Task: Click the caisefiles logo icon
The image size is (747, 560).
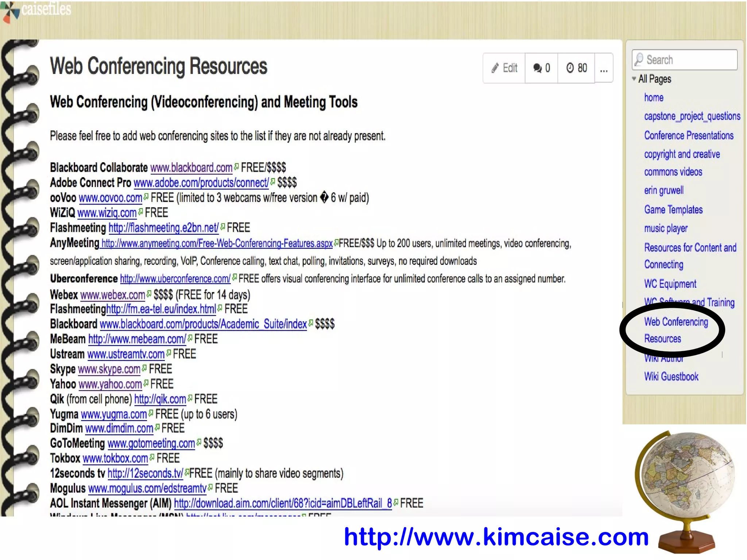Action: pos(10,11)
